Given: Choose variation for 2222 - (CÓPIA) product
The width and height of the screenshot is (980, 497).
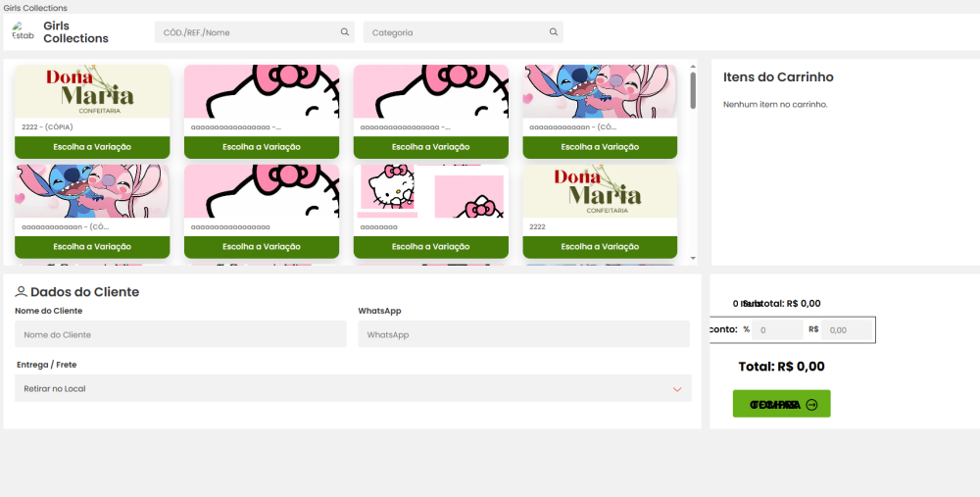Looking at the screenshot, I should point(92,147).
